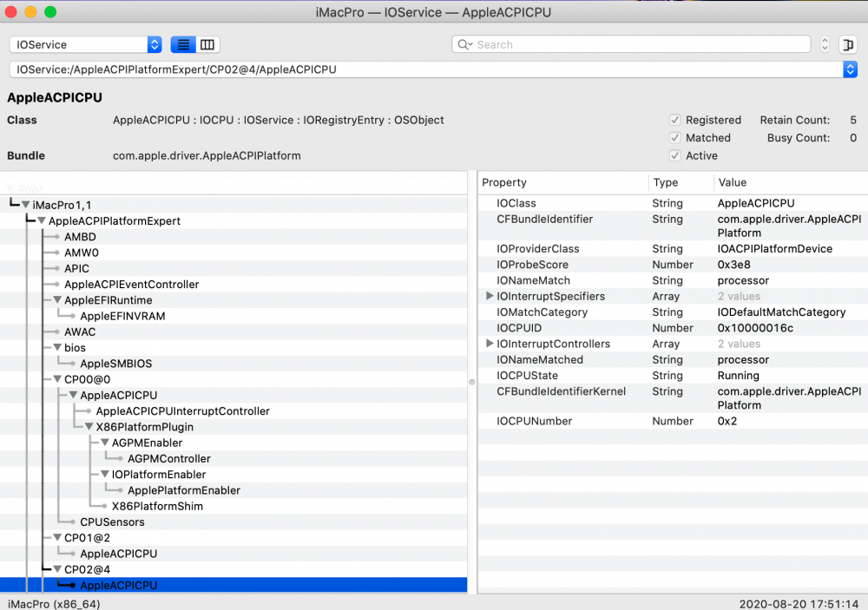Select the CPUSensors entry
868x610 pixels.
click(112, 522)
